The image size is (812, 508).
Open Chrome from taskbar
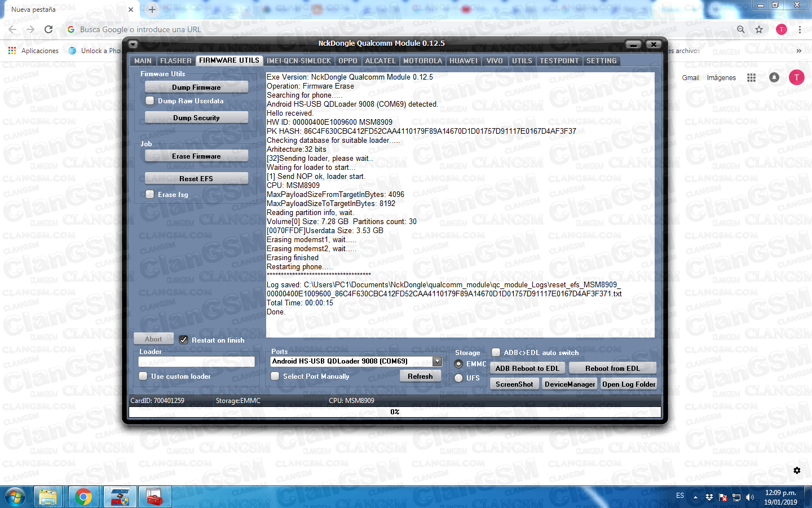83,497
